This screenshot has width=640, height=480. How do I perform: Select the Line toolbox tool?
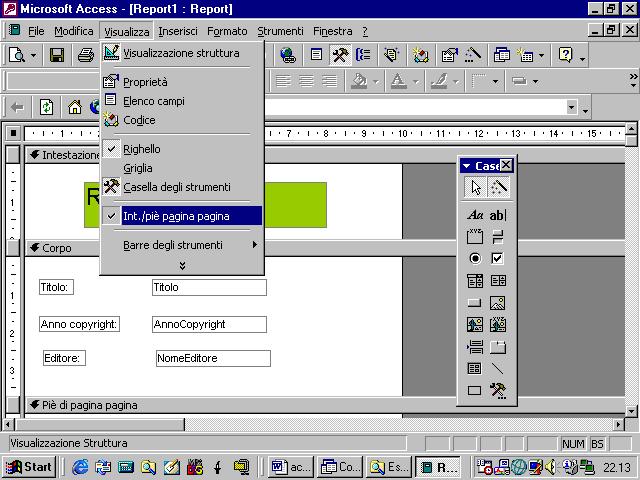pos(498,369)
